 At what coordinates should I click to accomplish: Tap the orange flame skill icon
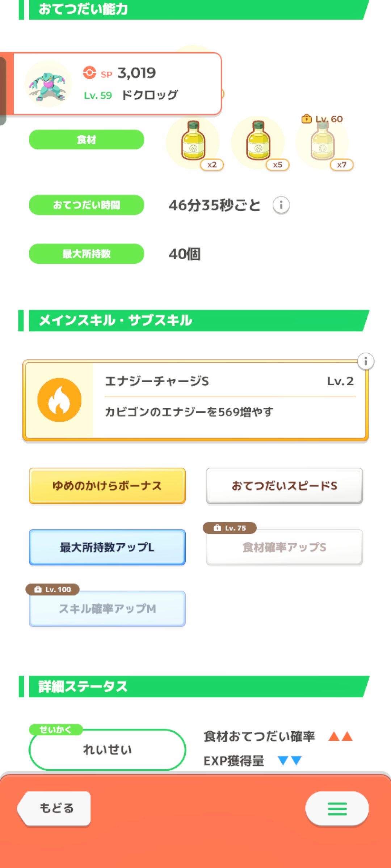click(59, 400)
